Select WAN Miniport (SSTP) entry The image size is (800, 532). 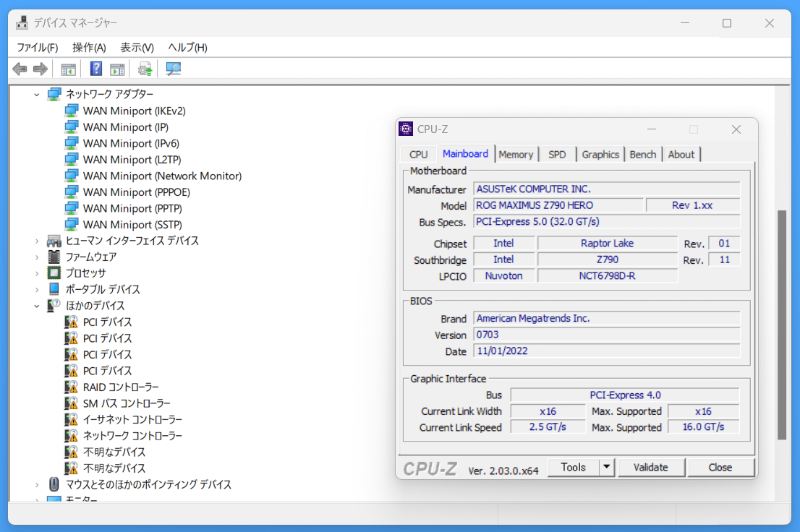pos(132,225)
